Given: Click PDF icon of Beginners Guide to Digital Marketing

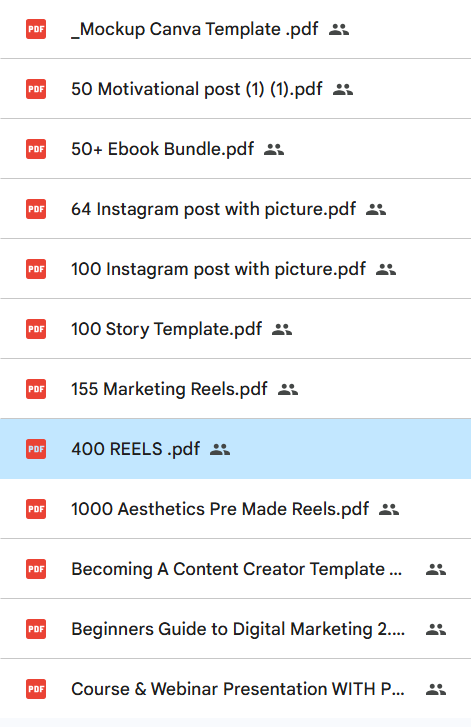Looking at the screenshot, I should [36, 629].
